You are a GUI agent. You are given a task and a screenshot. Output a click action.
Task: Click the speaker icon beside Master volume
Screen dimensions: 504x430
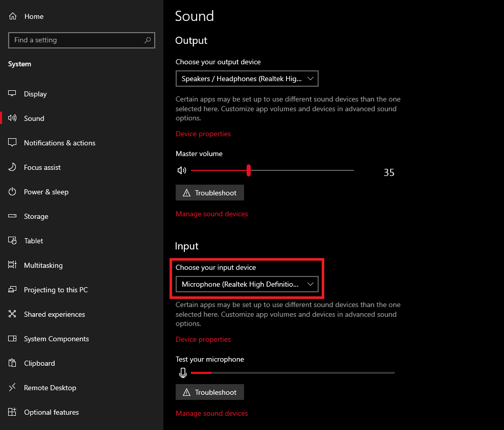(182, 170)
